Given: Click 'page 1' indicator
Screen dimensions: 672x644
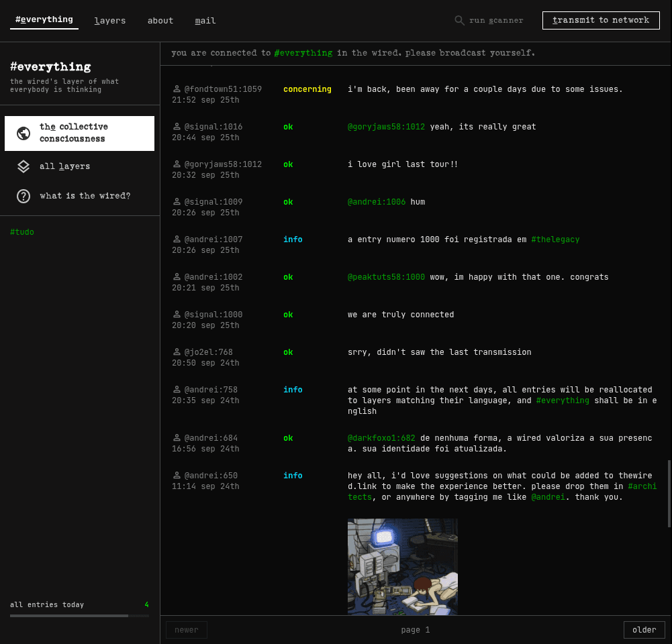Looking at the screenshot, I should (x=416, y=630).
